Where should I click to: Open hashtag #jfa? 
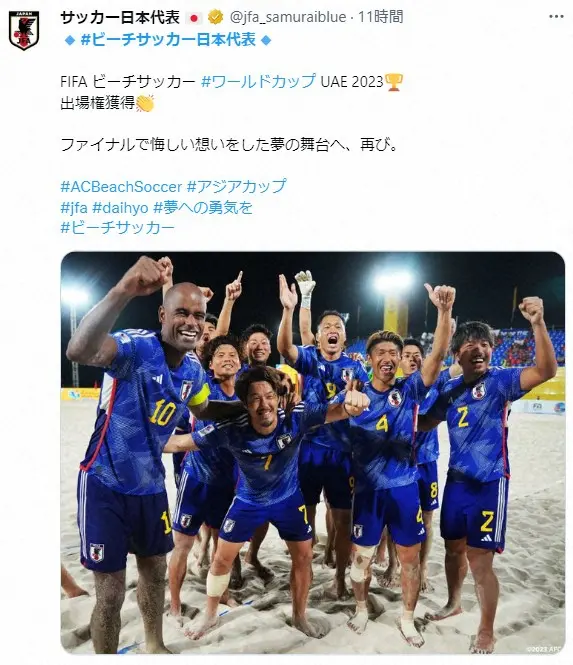pos(74,207)
